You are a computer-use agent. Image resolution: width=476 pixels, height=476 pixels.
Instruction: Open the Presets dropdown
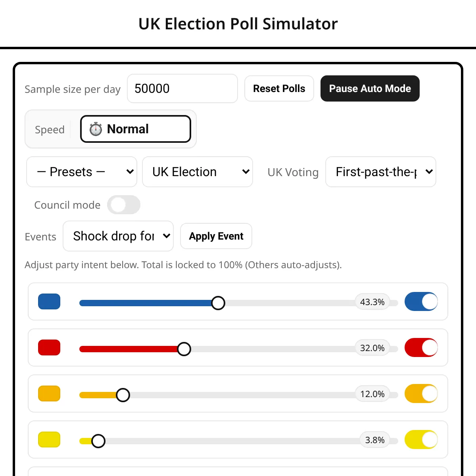(x=82, y=172)
